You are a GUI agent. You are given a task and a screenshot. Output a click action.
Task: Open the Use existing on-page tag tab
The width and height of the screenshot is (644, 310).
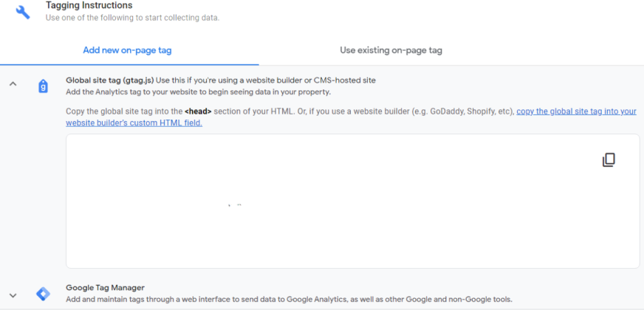[x=391, y=50]
